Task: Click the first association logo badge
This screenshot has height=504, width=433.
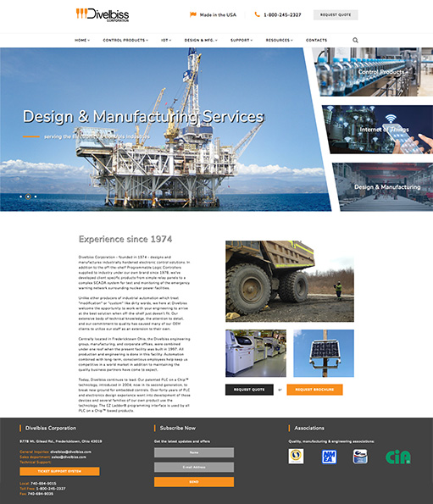Action: [296, 456]
